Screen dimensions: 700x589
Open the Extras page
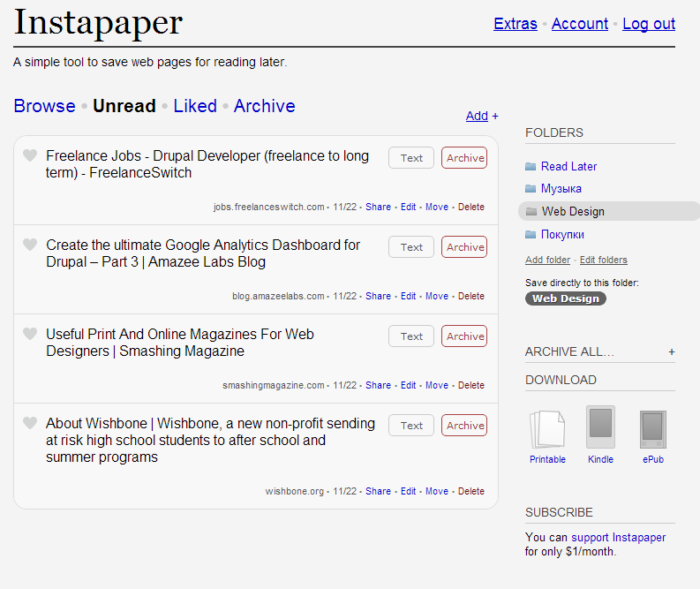516,24
